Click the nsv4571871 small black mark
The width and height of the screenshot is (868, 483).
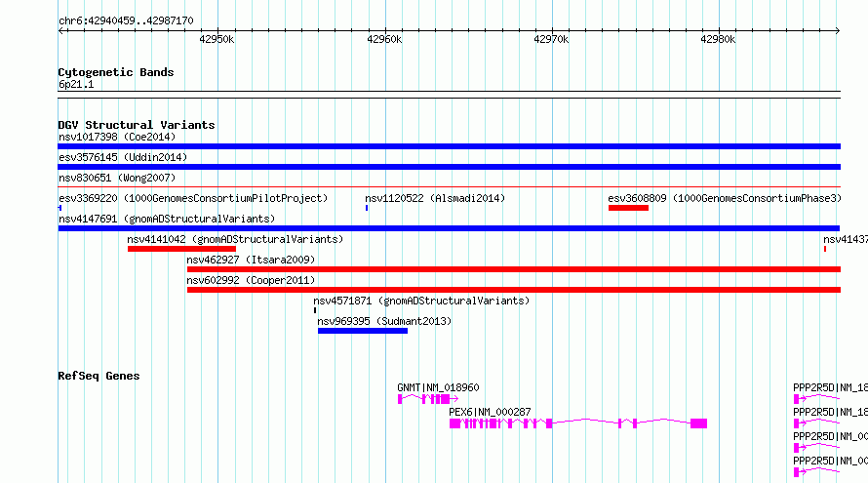click(x=315, y=310)
